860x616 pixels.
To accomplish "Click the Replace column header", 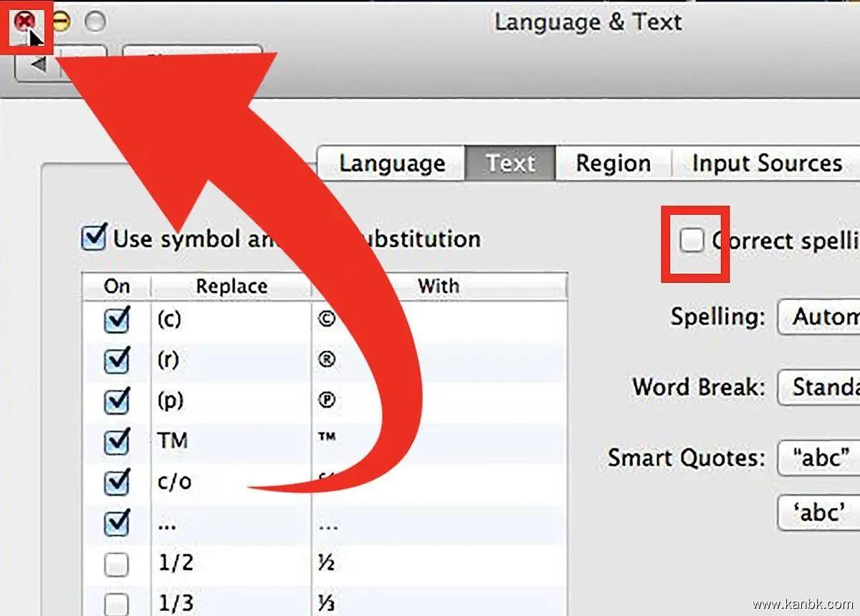I will coord(231,287).
